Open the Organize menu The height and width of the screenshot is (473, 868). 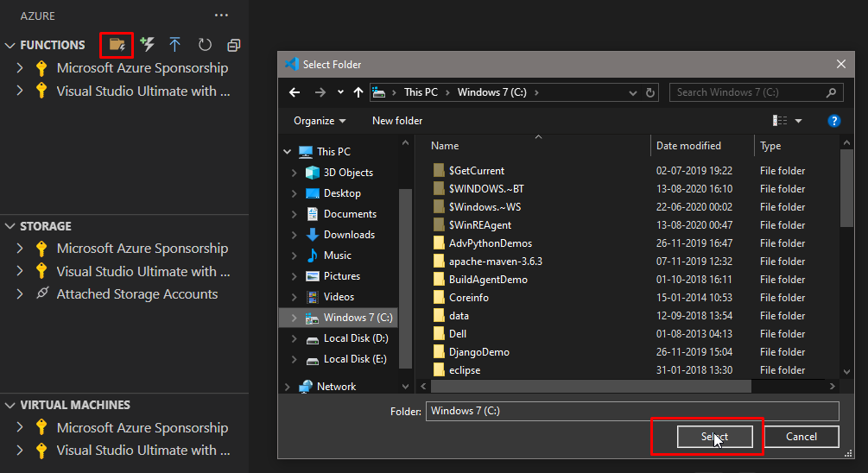click(x=320, y=121)
